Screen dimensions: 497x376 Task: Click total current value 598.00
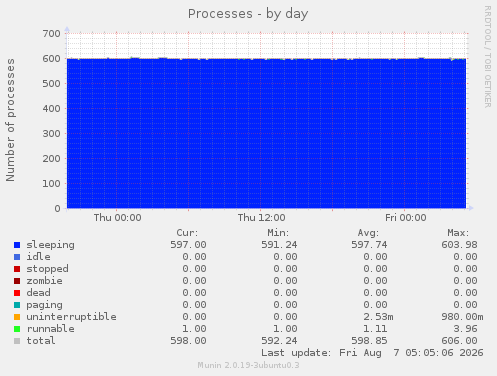click(188, 341)
